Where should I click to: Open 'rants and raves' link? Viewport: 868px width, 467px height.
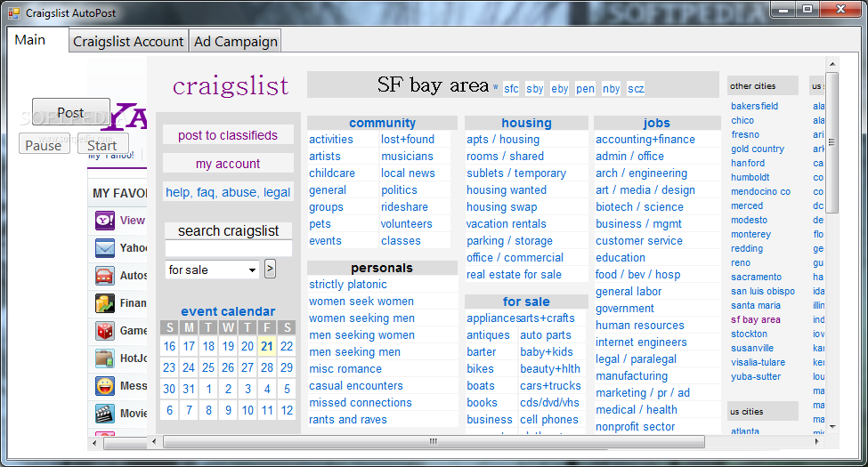coord(347,420)
